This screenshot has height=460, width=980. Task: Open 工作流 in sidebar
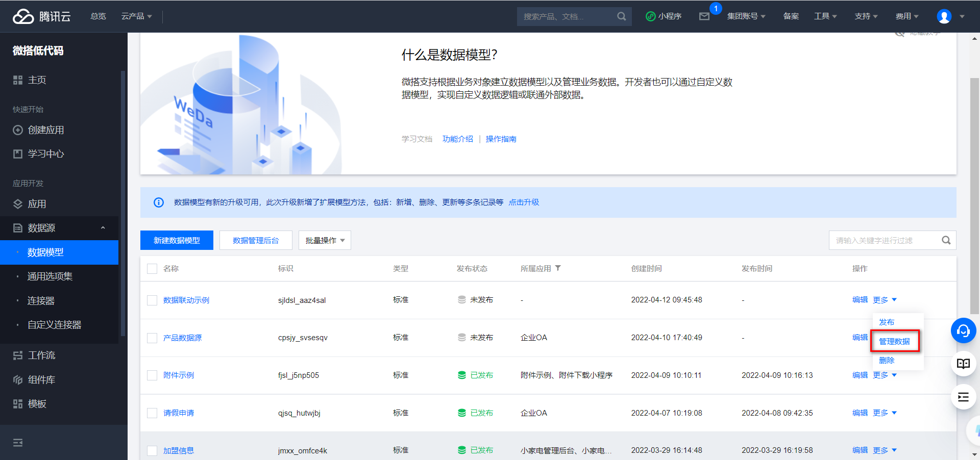tap(34, 355)
